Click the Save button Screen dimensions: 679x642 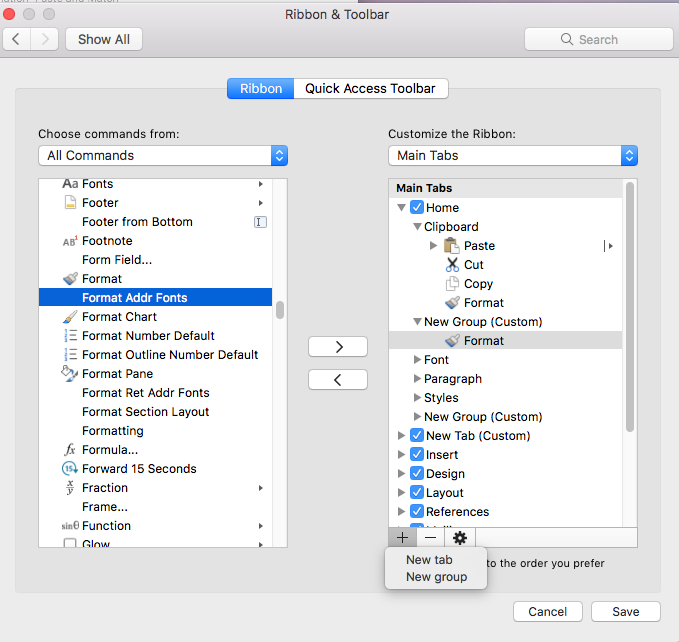(625, 611)
